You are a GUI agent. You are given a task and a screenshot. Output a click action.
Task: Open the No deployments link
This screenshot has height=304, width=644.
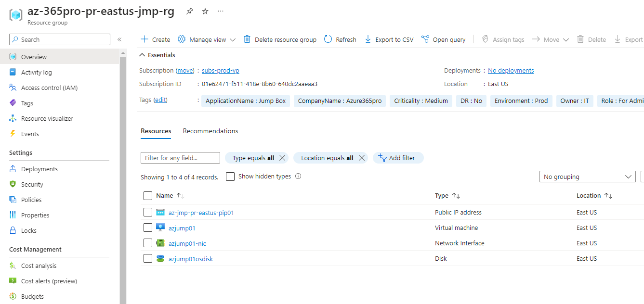point(511,70)
